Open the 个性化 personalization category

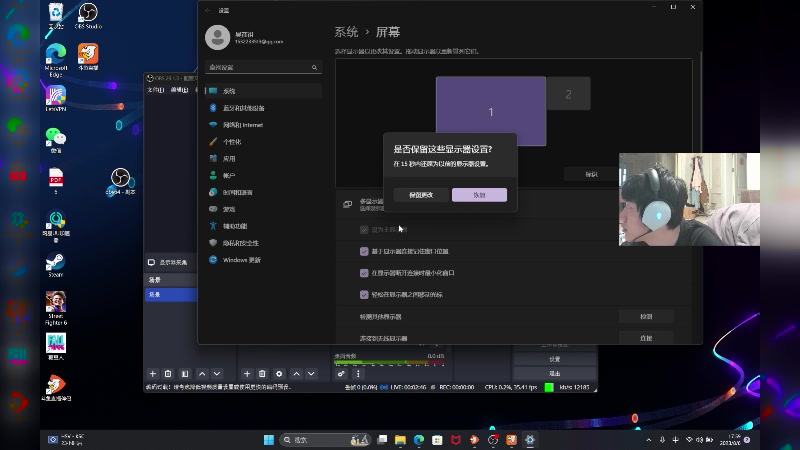tap(264, 141)
